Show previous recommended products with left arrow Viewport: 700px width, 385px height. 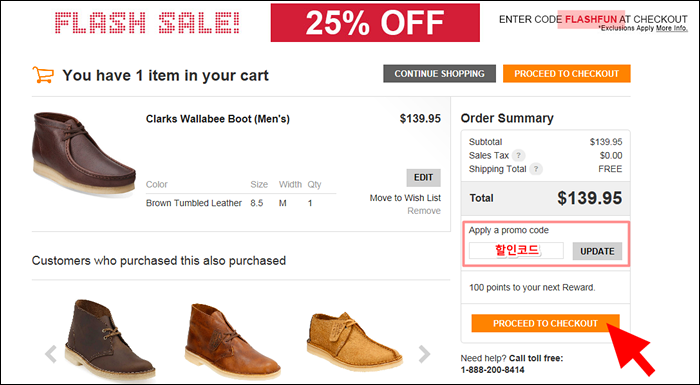51,354
